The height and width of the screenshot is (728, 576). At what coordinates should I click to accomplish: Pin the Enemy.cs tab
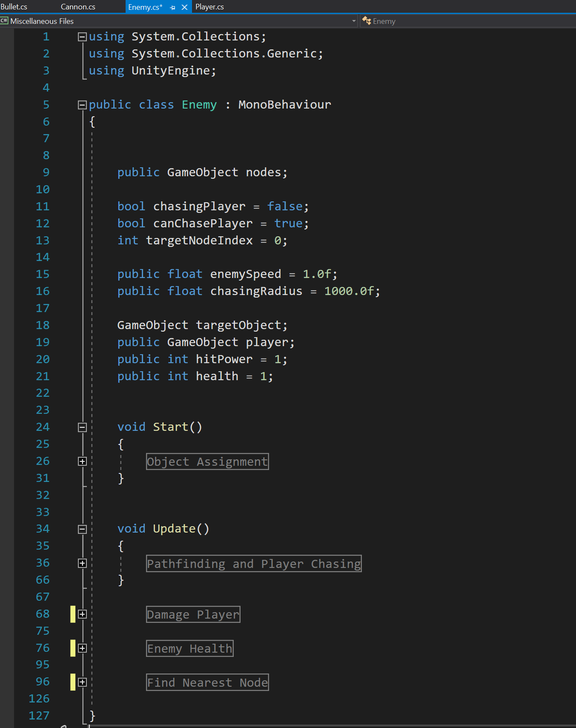[172, 8]
